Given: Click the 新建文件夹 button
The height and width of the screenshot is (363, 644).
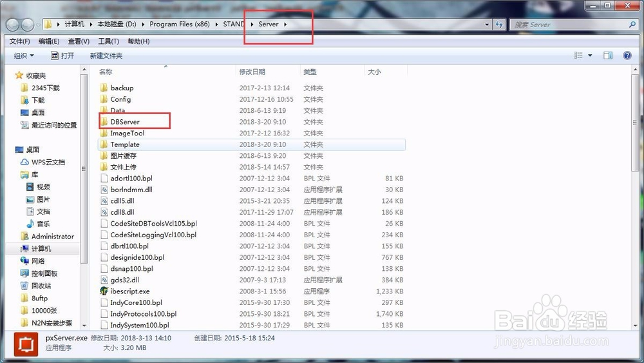Looking at the screenshot, I should pyautogui.click(x=106, y=55).
